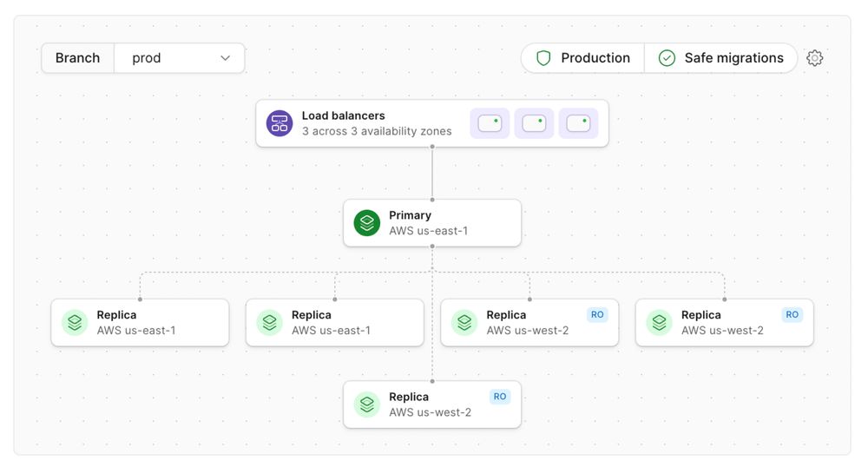
Task: Click the bottom us-west-2 replica icon
Action: pyautogui.click(x=367, y=405)
